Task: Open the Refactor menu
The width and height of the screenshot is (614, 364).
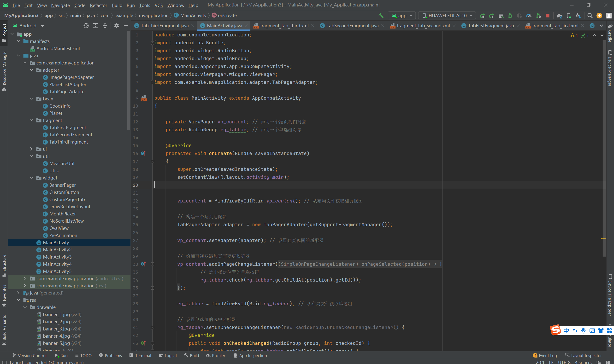Action: (98, 5)
